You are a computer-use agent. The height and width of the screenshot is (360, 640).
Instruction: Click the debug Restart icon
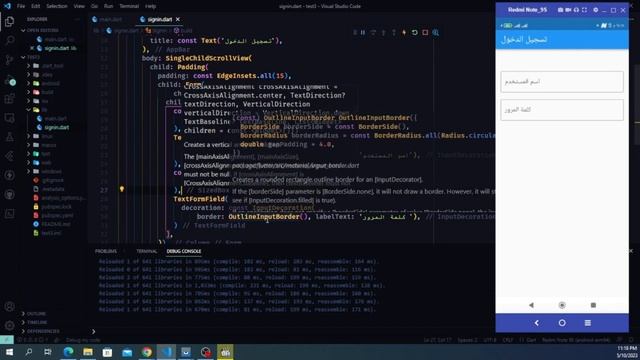click(x=414, y=33)
